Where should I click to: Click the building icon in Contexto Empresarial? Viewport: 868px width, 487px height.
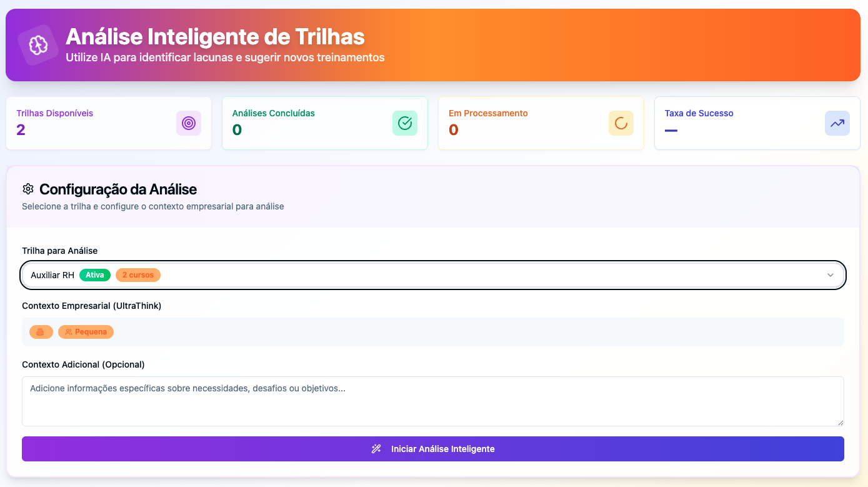pos(41,331)
